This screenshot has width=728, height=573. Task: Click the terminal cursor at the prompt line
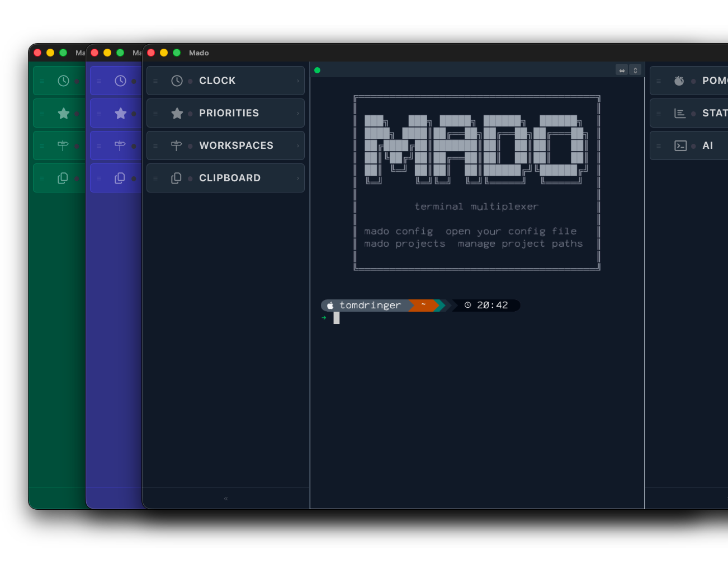click(337, 318)
